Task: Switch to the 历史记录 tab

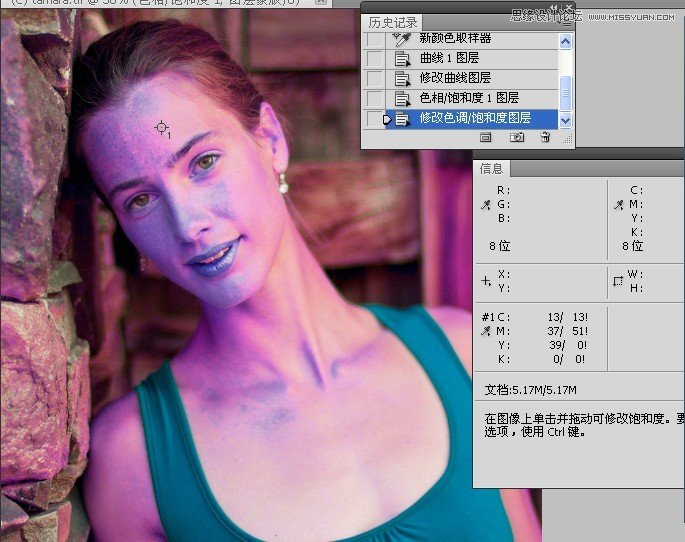Action: point(393,22)
